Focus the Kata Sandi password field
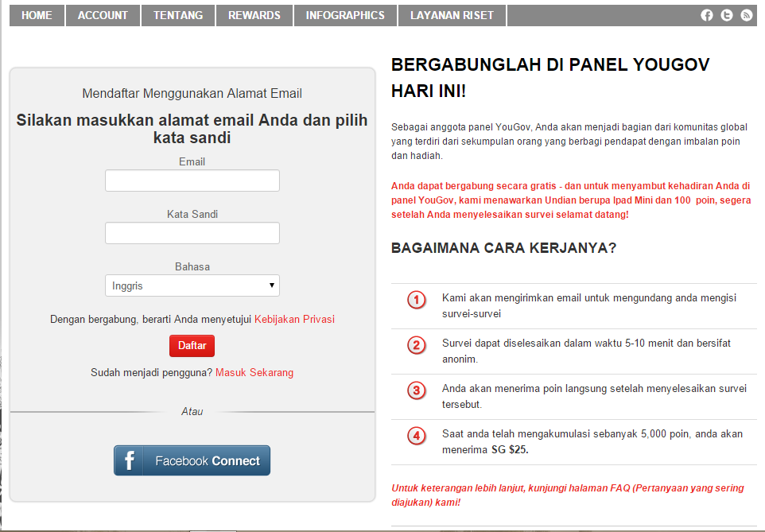This screenshot has height=532, width=765. [192, 233]
